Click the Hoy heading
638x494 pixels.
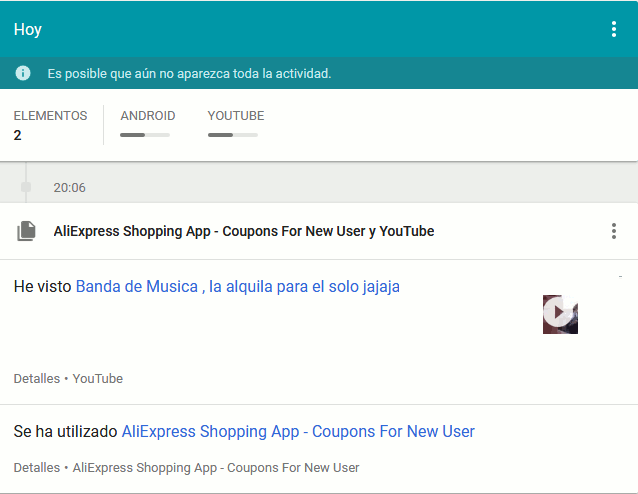tap(28, 29)
